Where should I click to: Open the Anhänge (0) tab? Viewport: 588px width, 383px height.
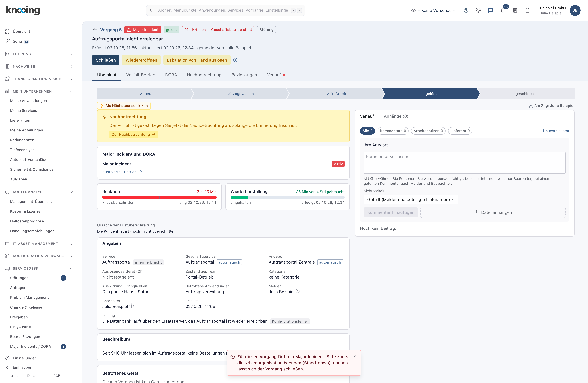click(396, 116)
